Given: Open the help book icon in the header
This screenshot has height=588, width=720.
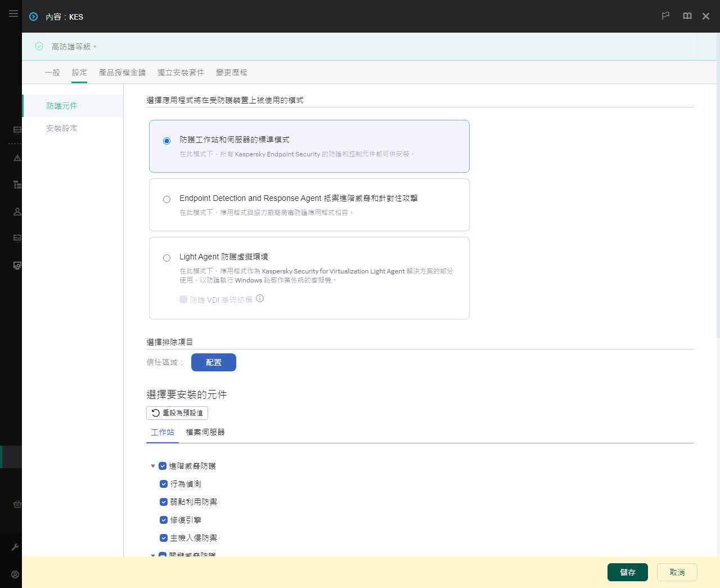Looking at the screenshot, I should (687, 16).
